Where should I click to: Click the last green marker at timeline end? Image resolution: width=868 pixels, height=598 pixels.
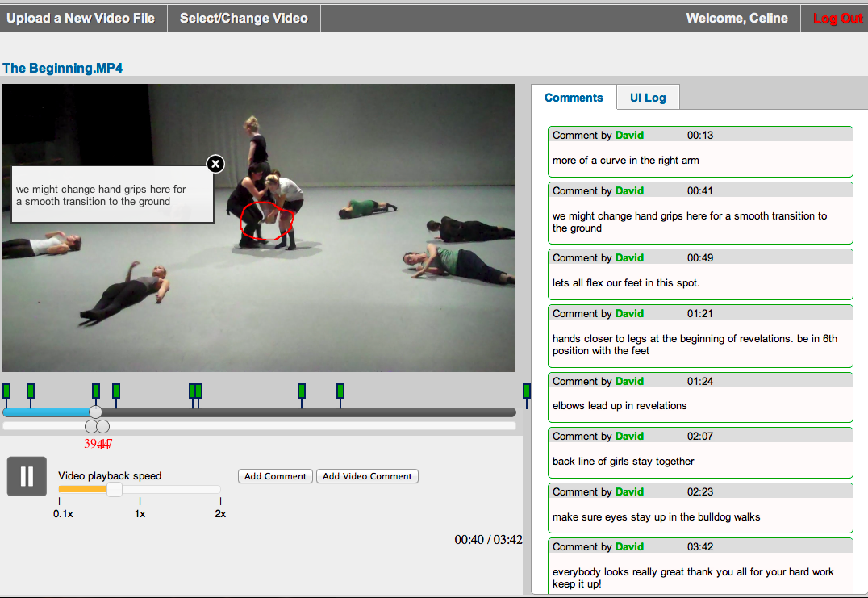click(527, 391)
